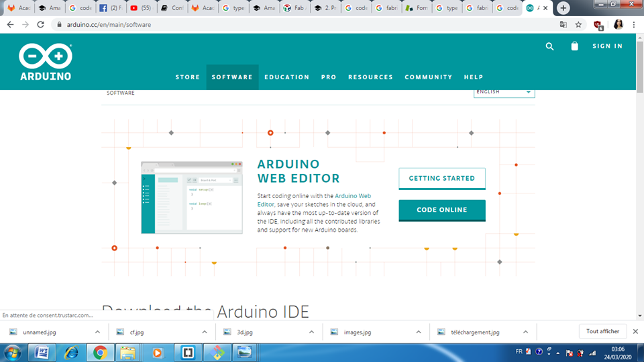
Task: Switch to the first GitLab Acad tab
Action: [x=19, y=8]
